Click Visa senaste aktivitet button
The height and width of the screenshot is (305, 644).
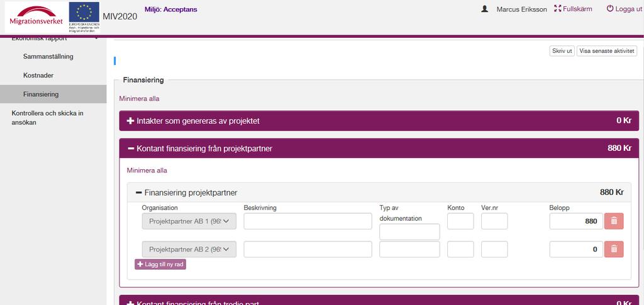click(607, 51)
